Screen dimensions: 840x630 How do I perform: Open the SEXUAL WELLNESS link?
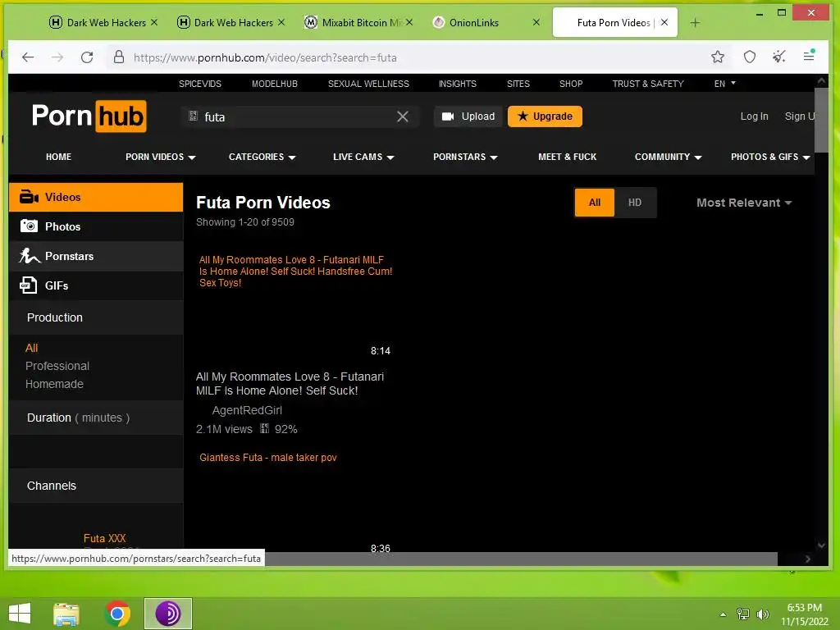click(368, 84)
